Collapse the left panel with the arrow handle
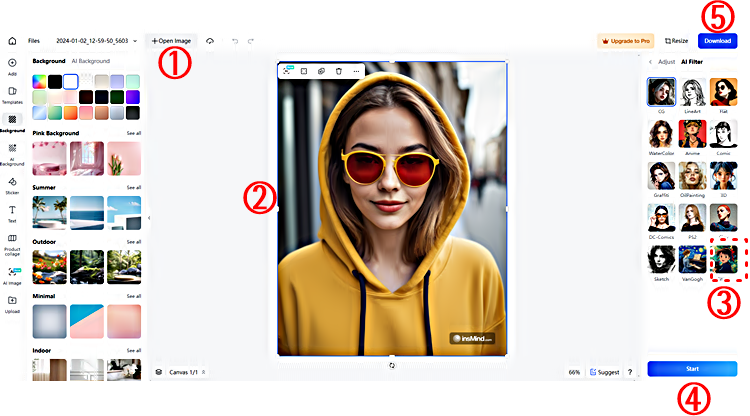Image resolution: width=750 pixels, height=416 pixels. 149,218
